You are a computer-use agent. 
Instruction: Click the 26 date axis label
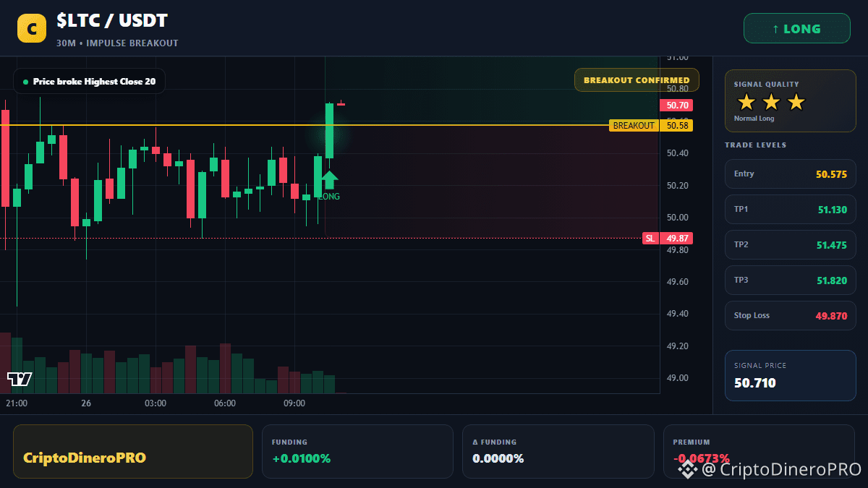pos(86,403)
